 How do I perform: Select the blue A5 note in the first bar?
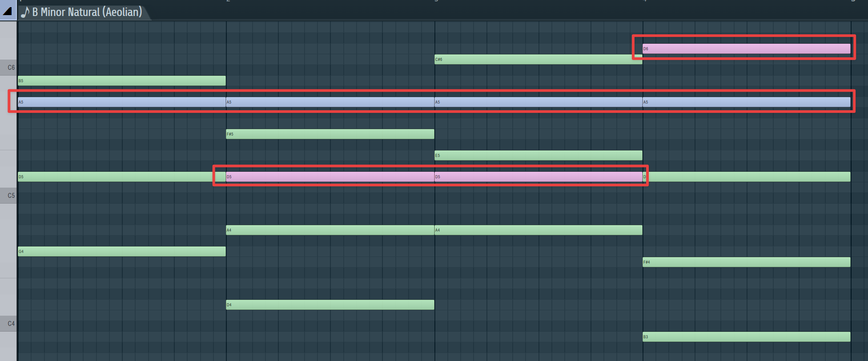click(x=121, y=102)
